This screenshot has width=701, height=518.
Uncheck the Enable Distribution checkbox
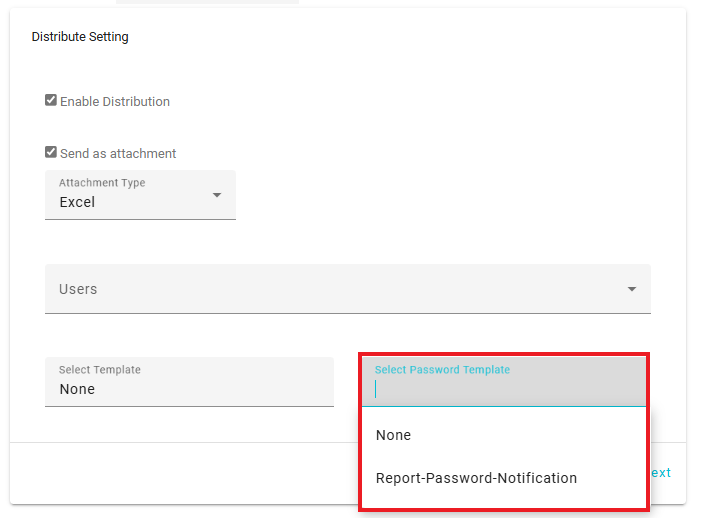click(51, 101)
